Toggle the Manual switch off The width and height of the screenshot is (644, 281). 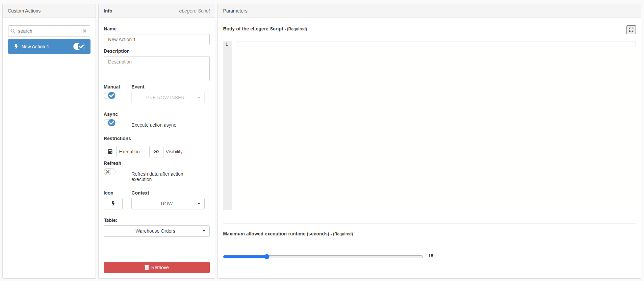coord(110,96)
